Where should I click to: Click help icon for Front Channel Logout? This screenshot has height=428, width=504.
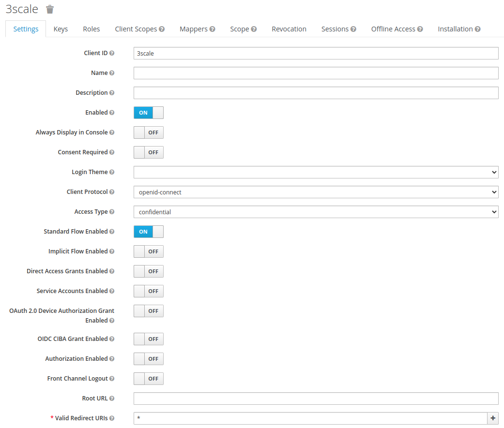click(x=112, y=379)
